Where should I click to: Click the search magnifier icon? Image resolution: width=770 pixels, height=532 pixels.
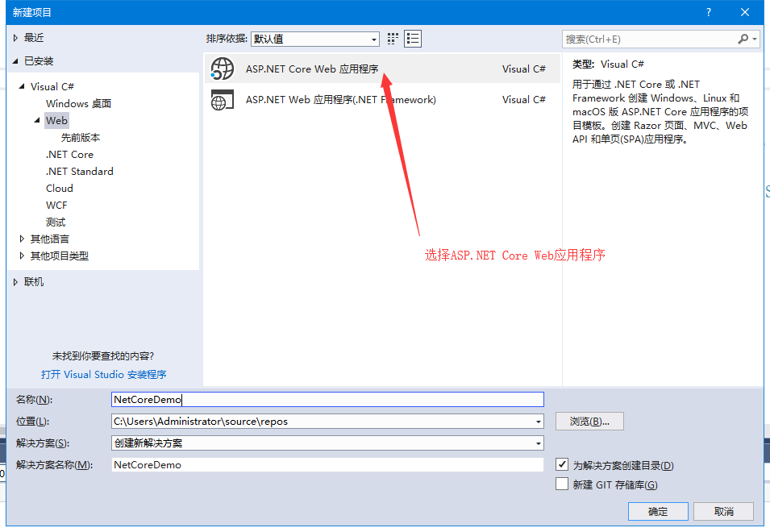click(x=743, y=39)
